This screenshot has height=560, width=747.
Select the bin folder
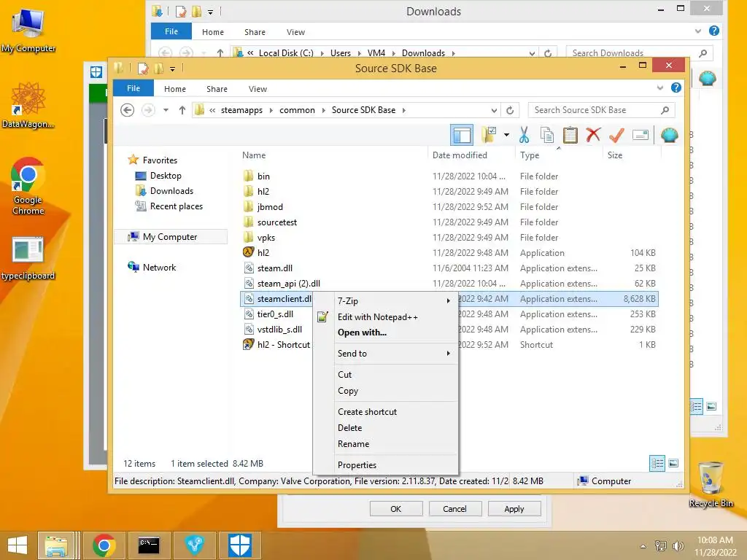(257, 176)
